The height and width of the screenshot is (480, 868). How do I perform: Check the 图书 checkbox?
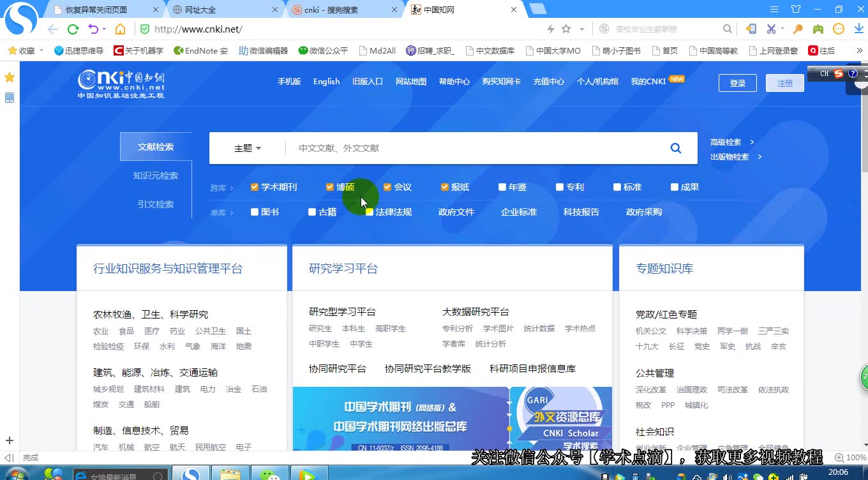pyautogui.click(x=255, y=212)
